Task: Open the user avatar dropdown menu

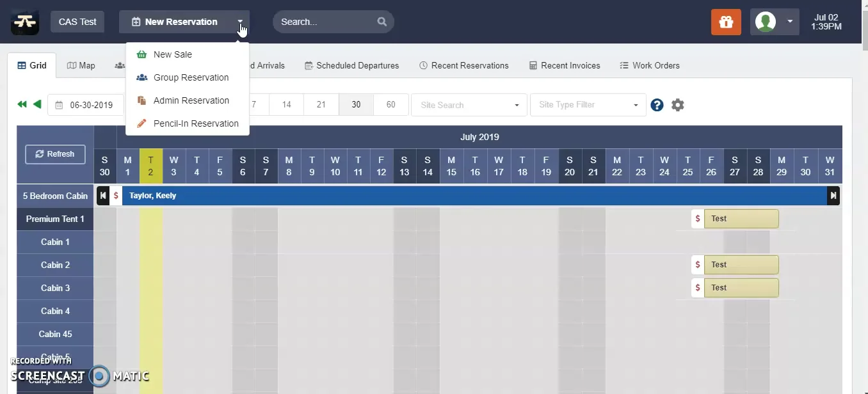Action: [x=775, y=22]
